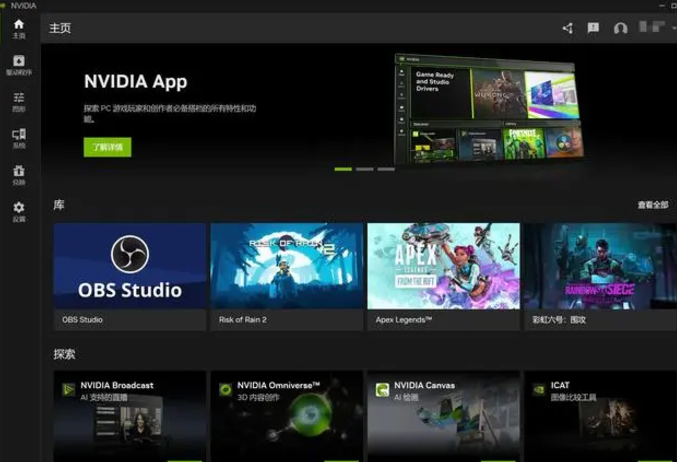The height and width of the screenshot is (462, 677).
Task: Open the NVIDIA Broadcast explore card title
Action: 117,385
